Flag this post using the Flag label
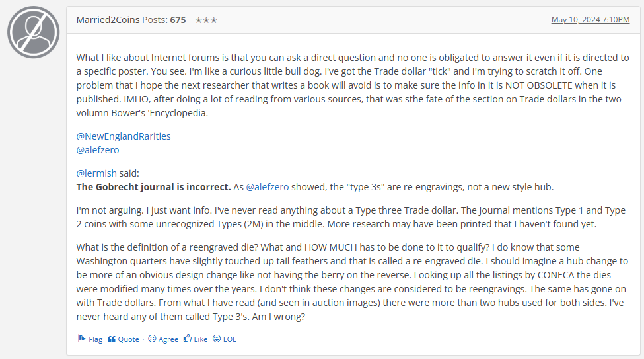Screen dimensions: 644x359 click(96, 339)
